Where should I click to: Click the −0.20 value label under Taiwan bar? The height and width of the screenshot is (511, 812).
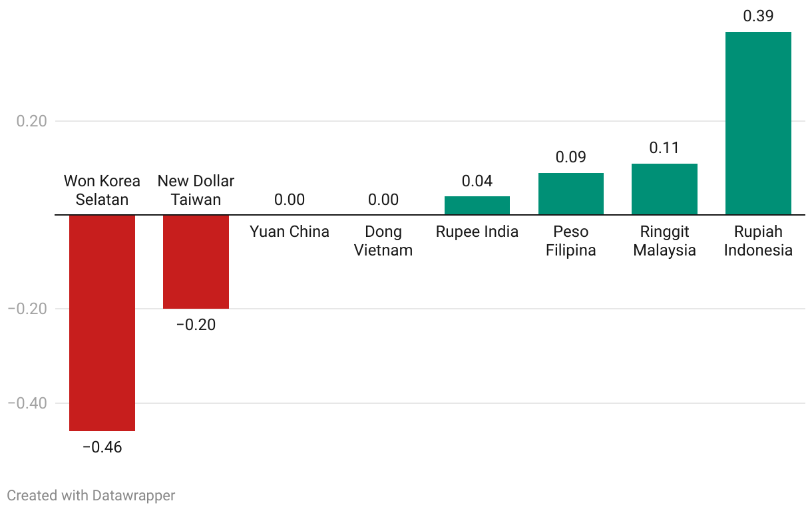pos(196,325)
